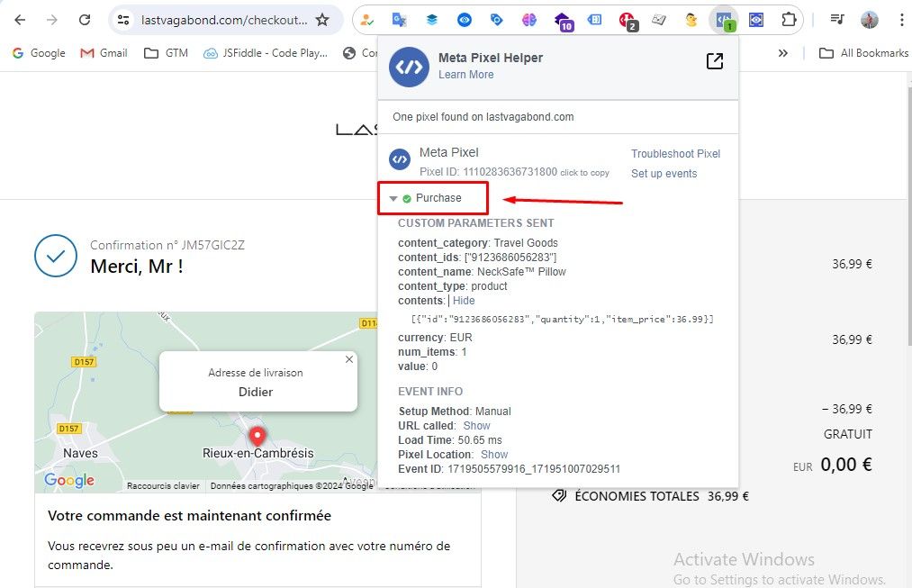Open the graduation cap extension with badge 10
This screenshot has height=588, width=912.
point(563,21)
